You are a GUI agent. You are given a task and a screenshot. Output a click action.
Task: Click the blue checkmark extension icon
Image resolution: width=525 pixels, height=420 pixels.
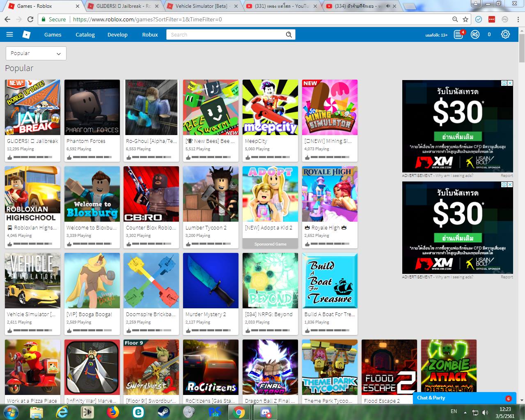(479, 19)
